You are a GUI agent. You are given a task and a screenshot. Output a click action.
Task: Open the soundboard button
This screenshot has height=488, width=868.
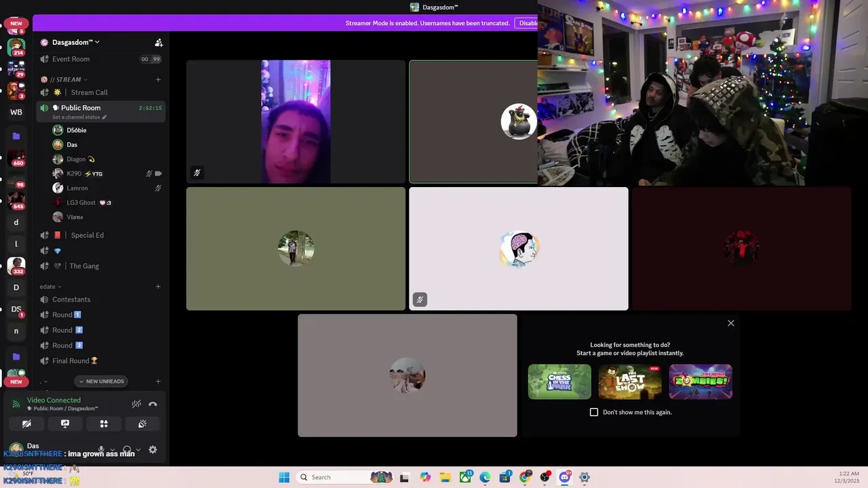pyautogui.click(x=142, y=424)
